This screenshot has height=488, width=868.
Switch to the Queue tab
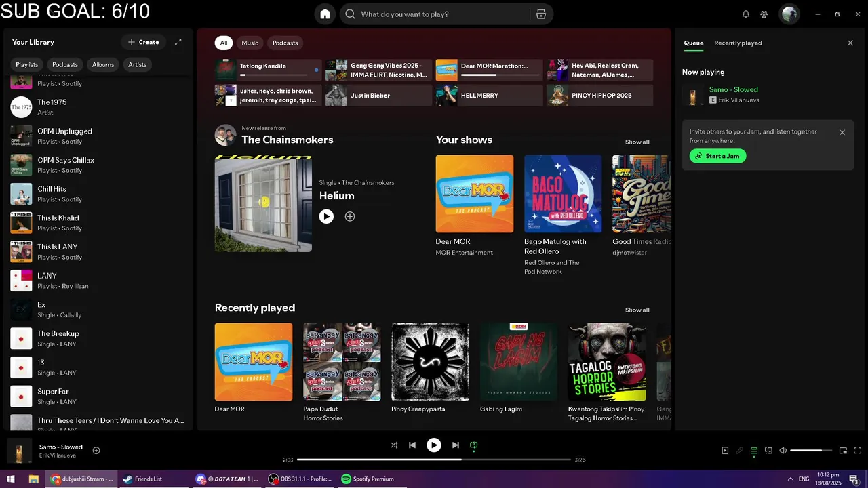click(x=693, y=43)
